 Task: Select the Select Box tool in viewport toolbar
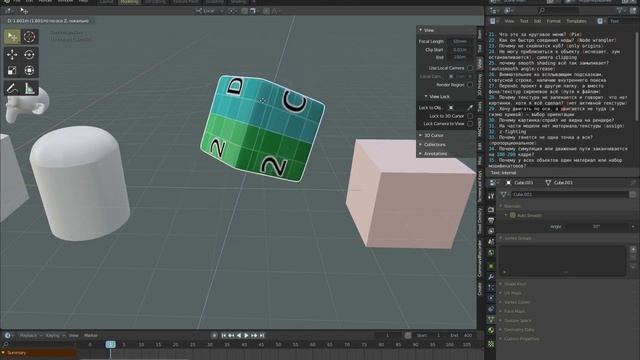12,37
